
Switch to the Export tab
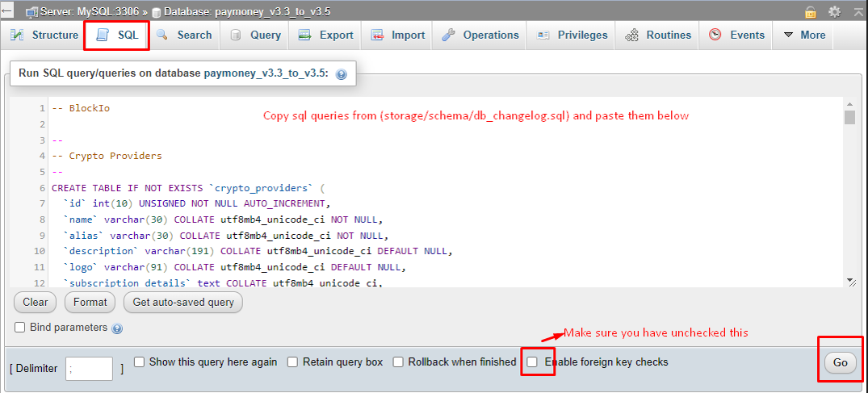tap(325, 36)
